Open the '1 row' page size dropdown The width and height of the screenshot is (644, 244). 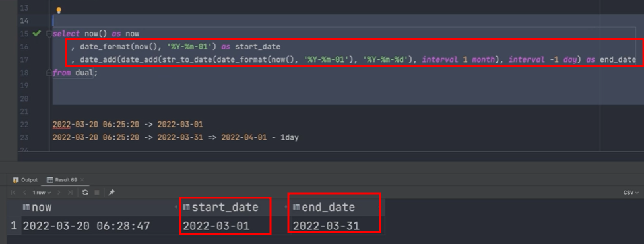tap(42, 193)
